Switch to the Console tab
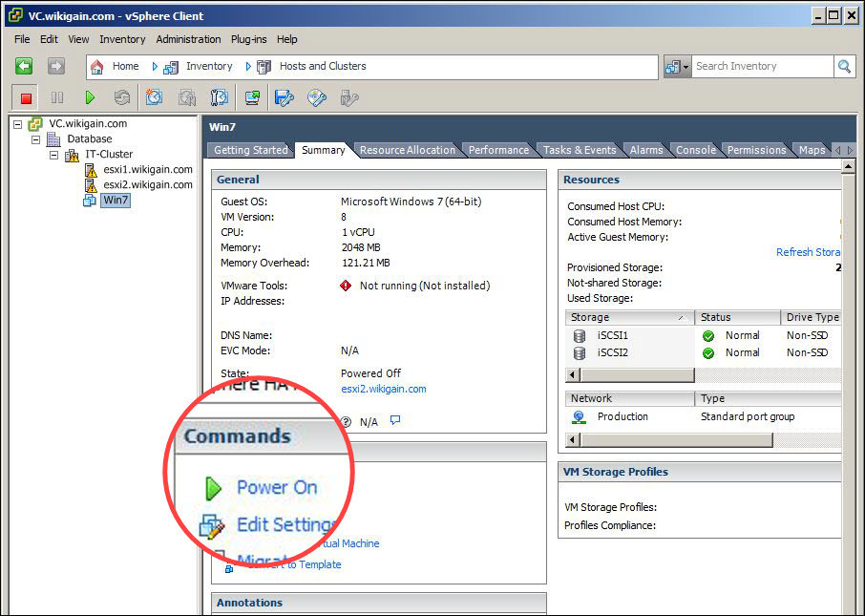Screen dimensions: 865x616 tap(696, 150)
